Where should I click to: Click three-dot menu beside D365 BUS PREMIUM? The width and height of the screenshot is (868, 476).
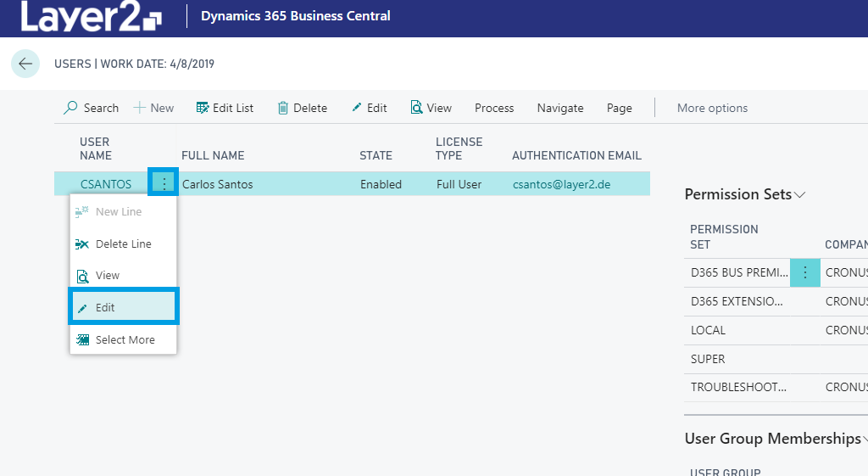click(x=804, y=272)
